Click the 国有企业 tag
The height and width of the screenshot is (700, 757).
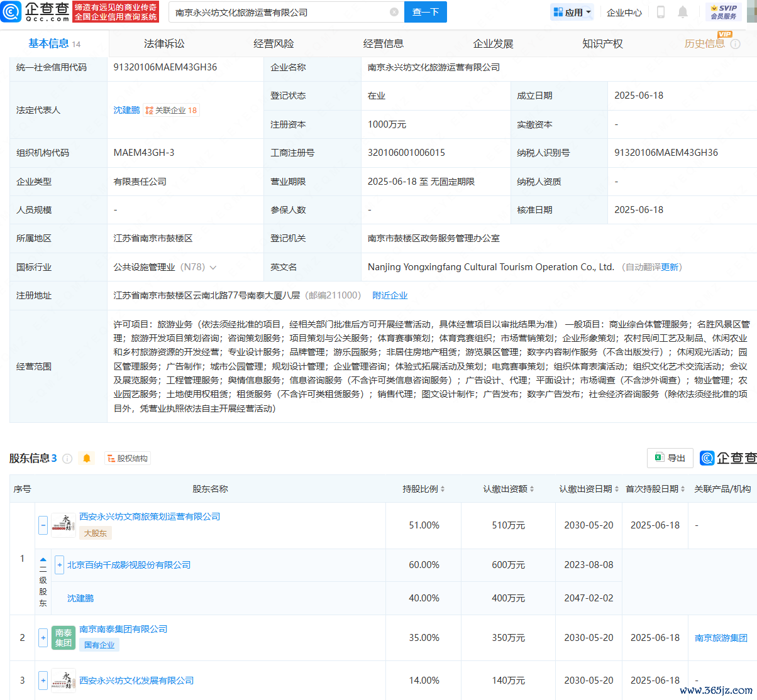point(99,645)
